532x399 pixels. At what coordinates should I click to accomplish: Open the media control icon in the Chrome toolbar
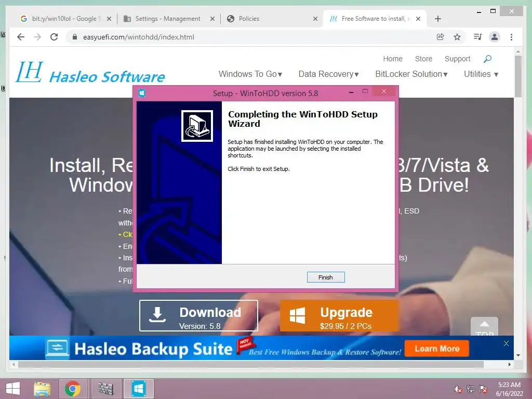[478, 37]
